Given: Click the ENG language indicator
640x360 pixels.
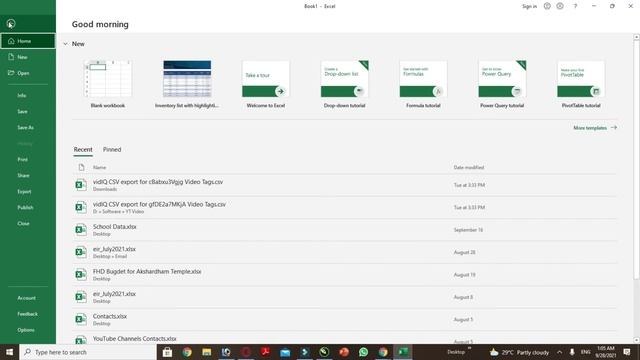Looking at the screenshot, I should [x=586, y=352].
